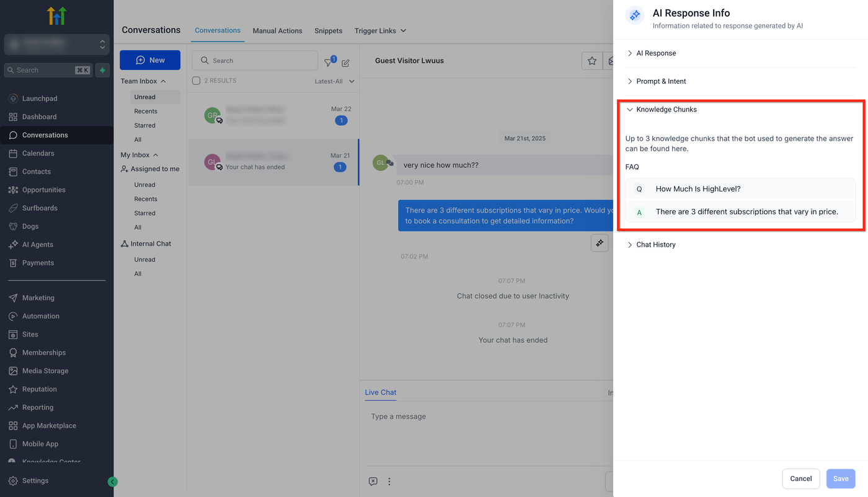Open the three-dot more options menu

click(x=389, y=482)
